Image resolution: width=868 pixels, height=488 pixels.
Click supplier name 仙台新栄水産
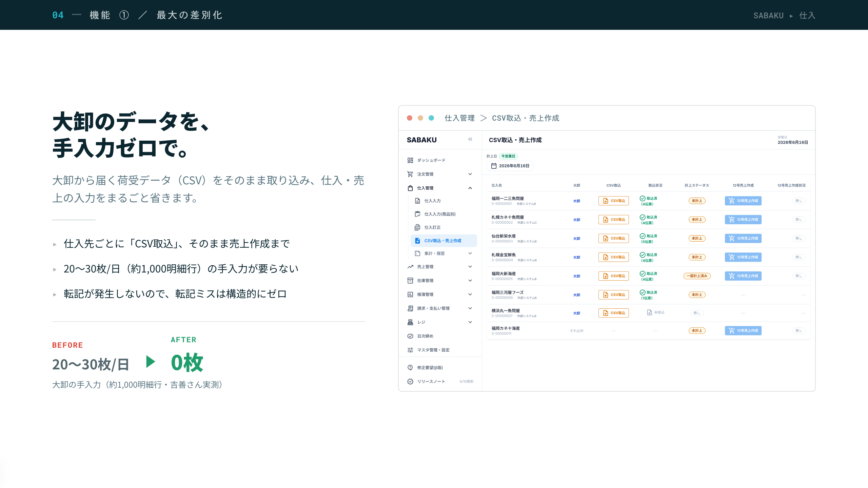click(x=504, y=236)
